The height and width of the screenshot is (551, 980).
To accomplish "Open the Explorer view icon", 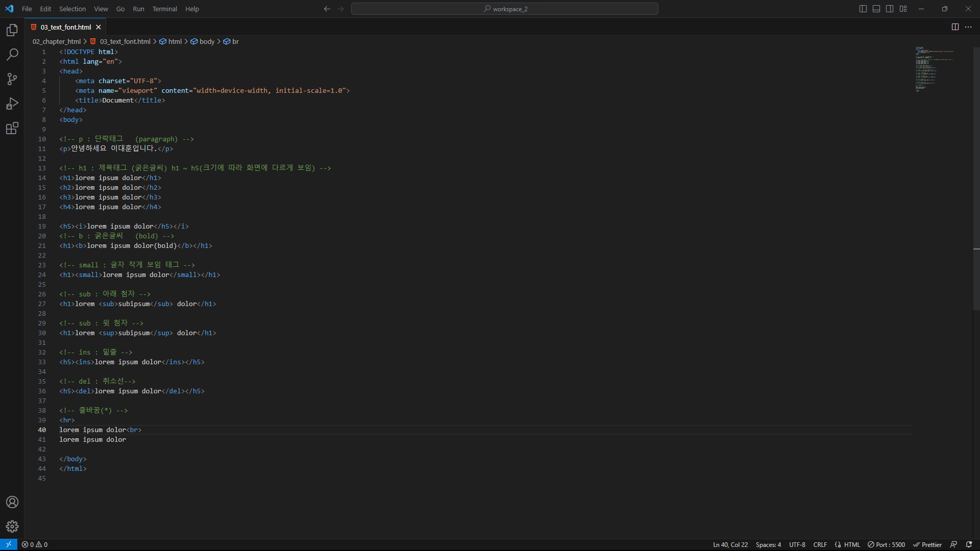I will point(12,30).
